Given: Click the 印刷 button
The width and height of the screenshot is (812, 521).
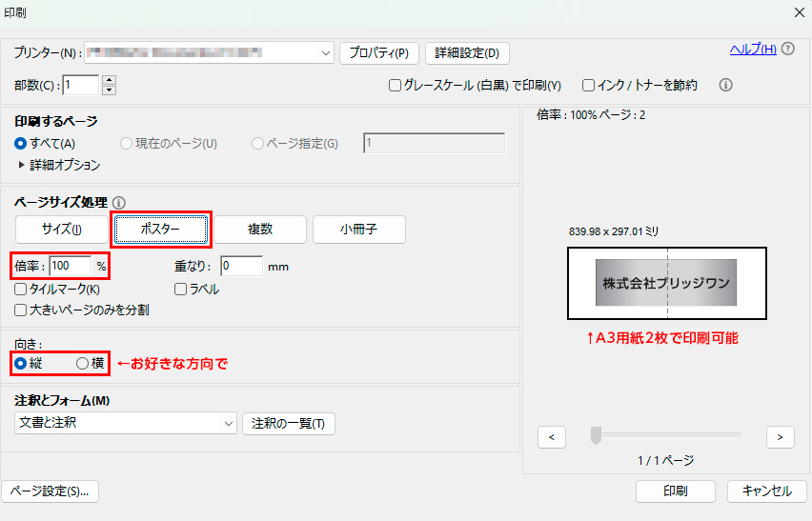Looking at the screenshot, I should tap(675, 491).
